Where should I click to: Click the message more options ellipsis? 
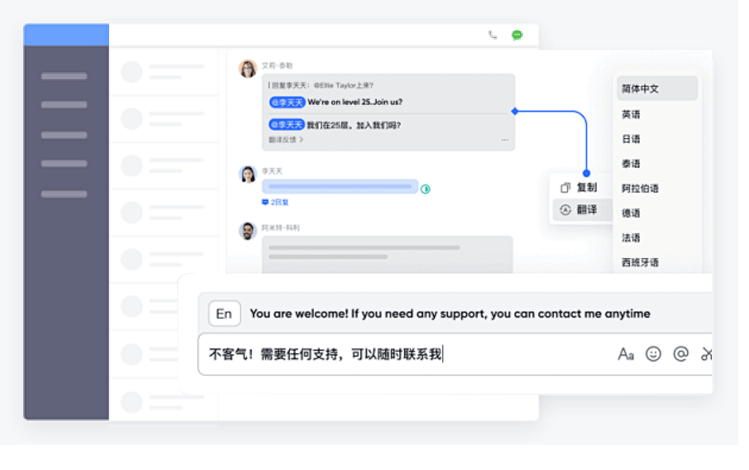(x=504, y=140)
